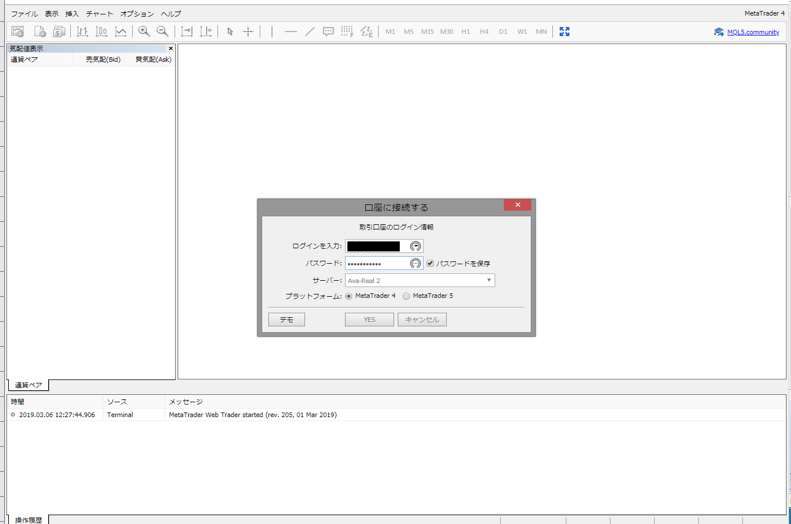Screen dimensions: 791x524
Task: Open the MQL5.community link
Action: coord(753,32)
